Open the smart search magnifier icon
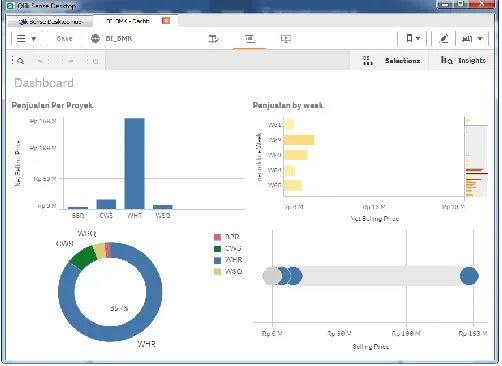 tap(20, 61)
